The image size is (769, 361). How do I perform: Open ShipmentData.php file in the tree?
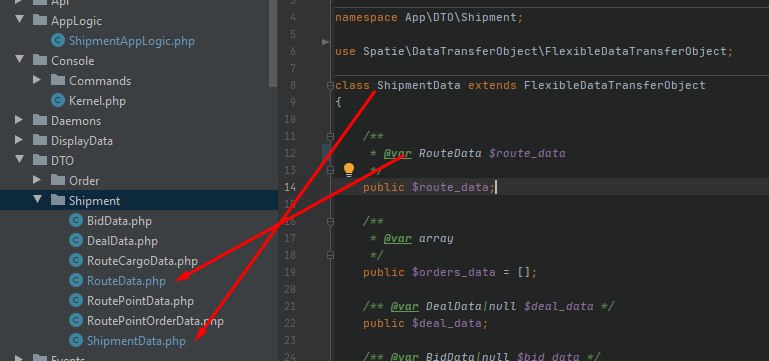pos(136,341)
